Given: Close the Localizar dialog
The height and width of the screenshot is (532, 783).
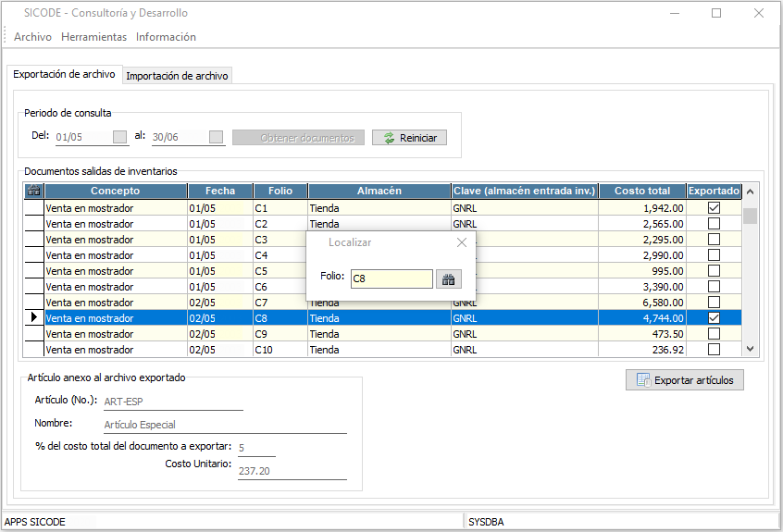Looking at the screenshot, I should tap(462, 242).
